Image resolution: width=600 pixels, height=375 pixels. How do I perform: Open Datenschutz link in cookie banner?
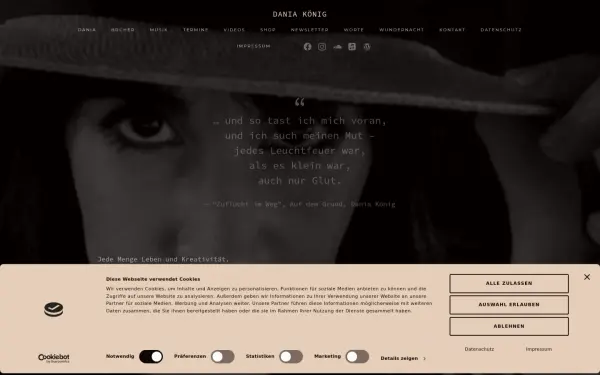[479, 349]
